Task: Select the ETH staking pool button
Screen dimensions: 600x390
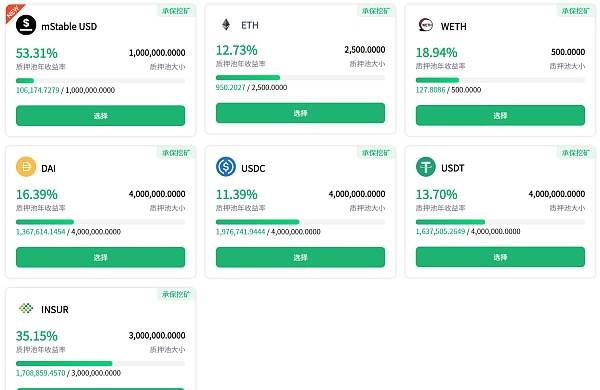Action: 300,113
